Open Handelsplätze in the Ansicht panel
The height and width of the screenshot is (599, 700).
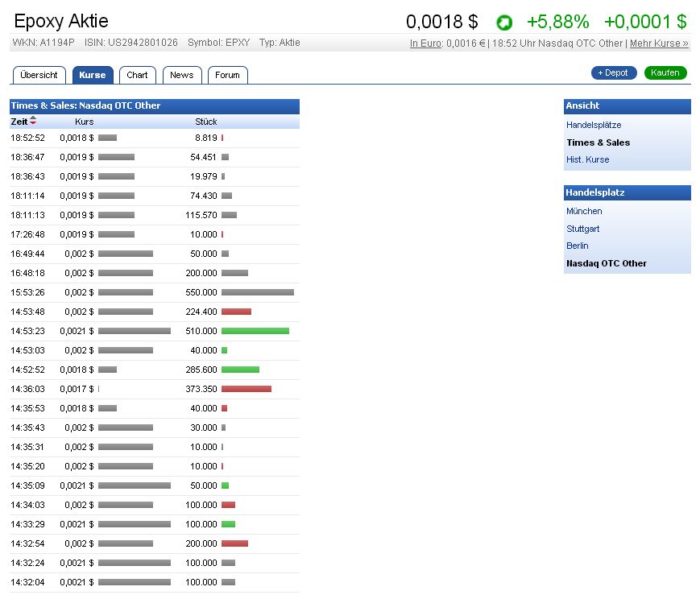click(x=594, y=125)
